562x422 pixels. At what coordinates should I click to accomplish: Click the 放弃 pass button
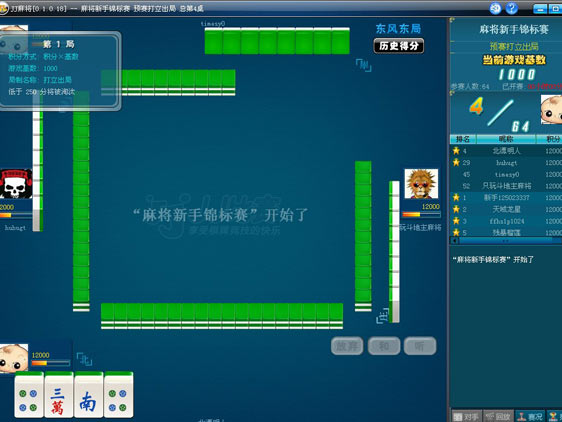347,346
